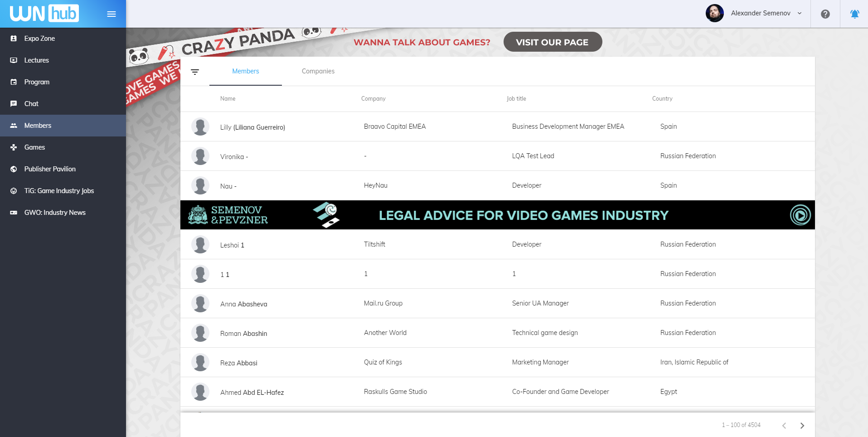The height and width of the screenshot is (437, 868).
Task: Click the Expo Zone sidebar icon
Action: click(14, 39)
